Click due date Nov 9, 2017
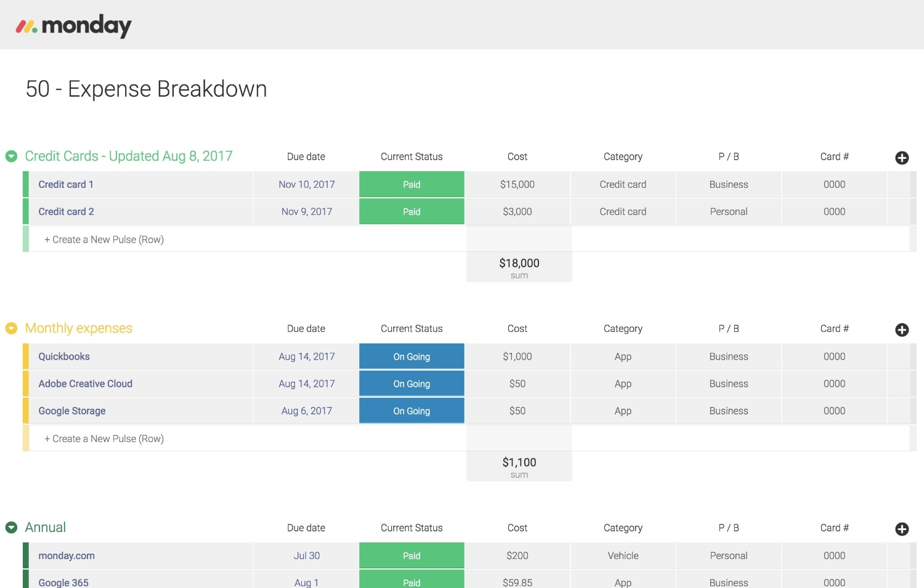924x588 pixels. (307, 212)
